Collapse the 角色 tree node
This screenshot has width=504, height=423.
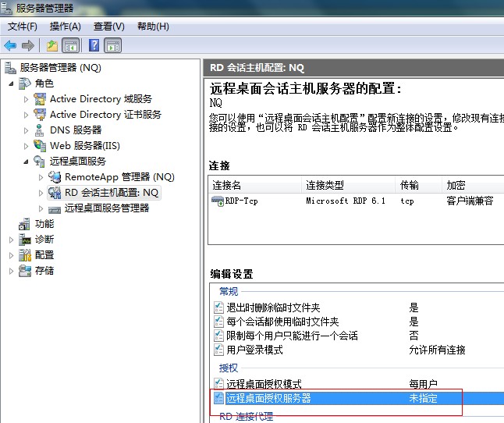click(x=11, y=84)
